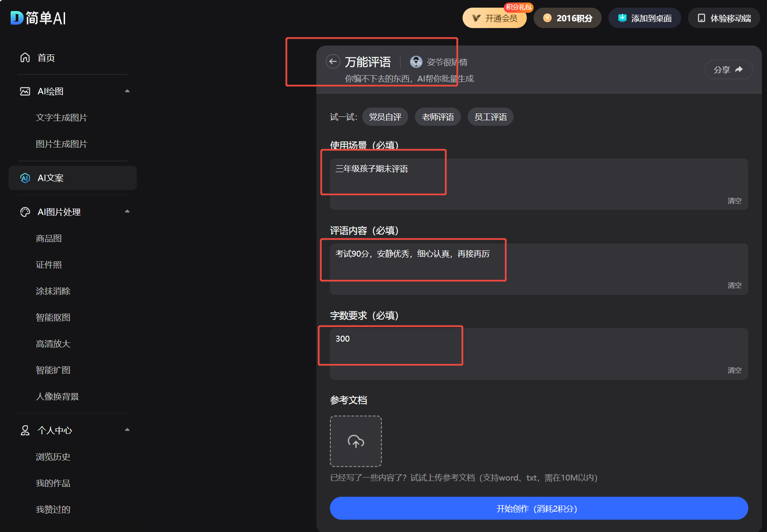The width and height of the screenshot is (767, 532).
Task: Click the author avatar icon in header
Action: [x=416, y=62]
